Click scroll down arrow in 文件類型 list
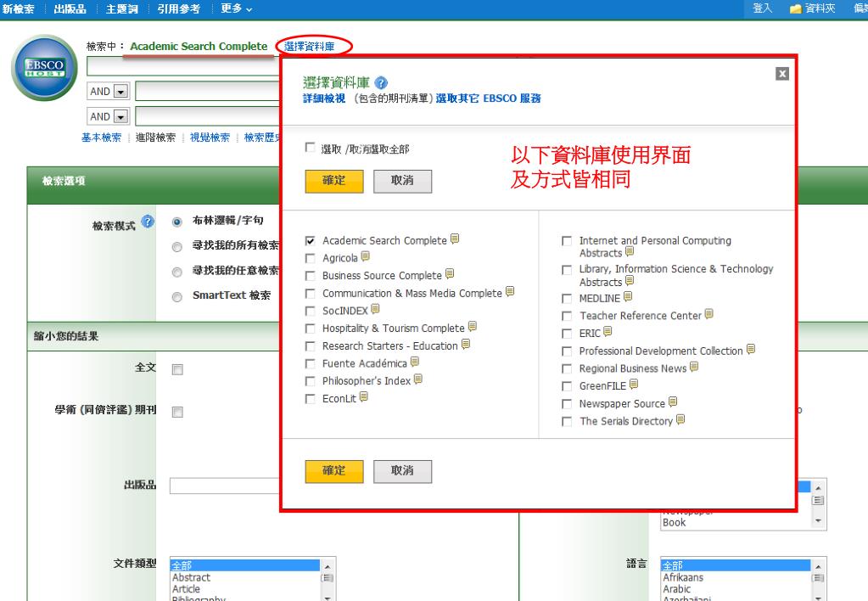This screenshot has height=601, width=868. (x=328, y=597)
